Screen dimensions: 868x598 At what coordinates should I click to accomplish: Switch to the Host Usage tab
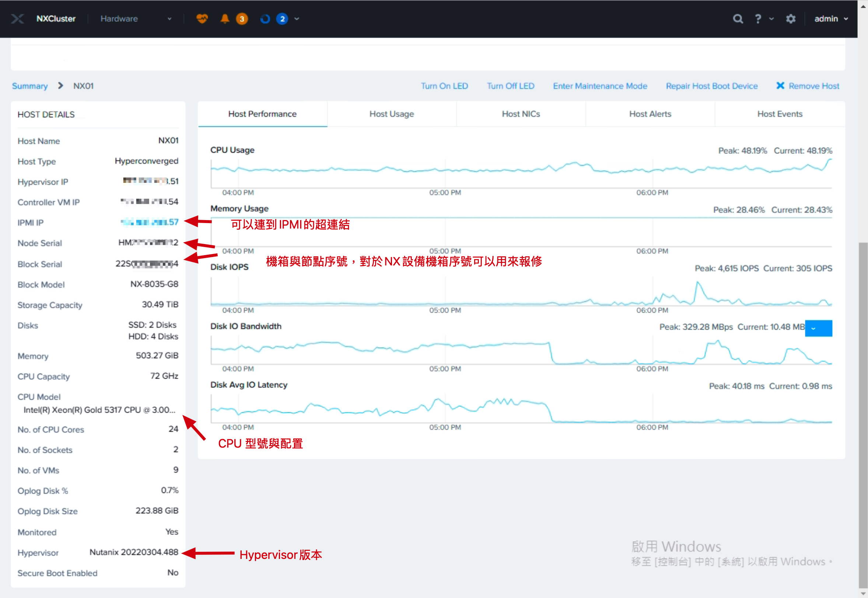pos(391,114)
